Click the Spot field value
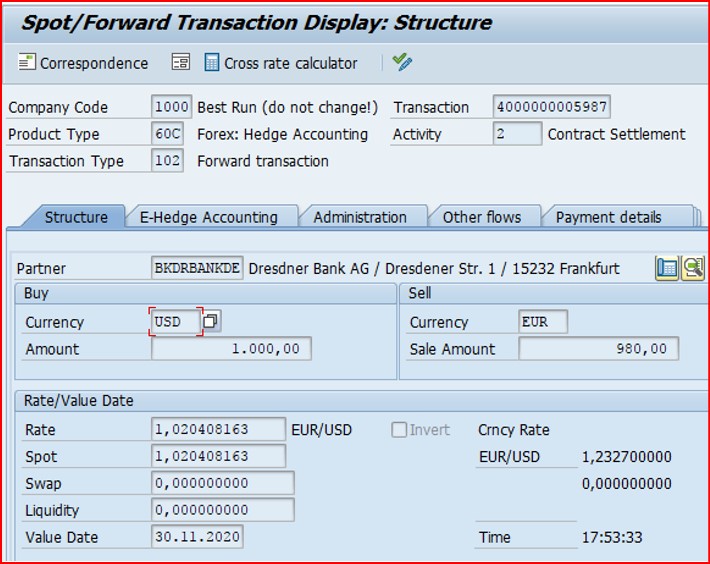The image size is (710, 564). tap(218, 456)
